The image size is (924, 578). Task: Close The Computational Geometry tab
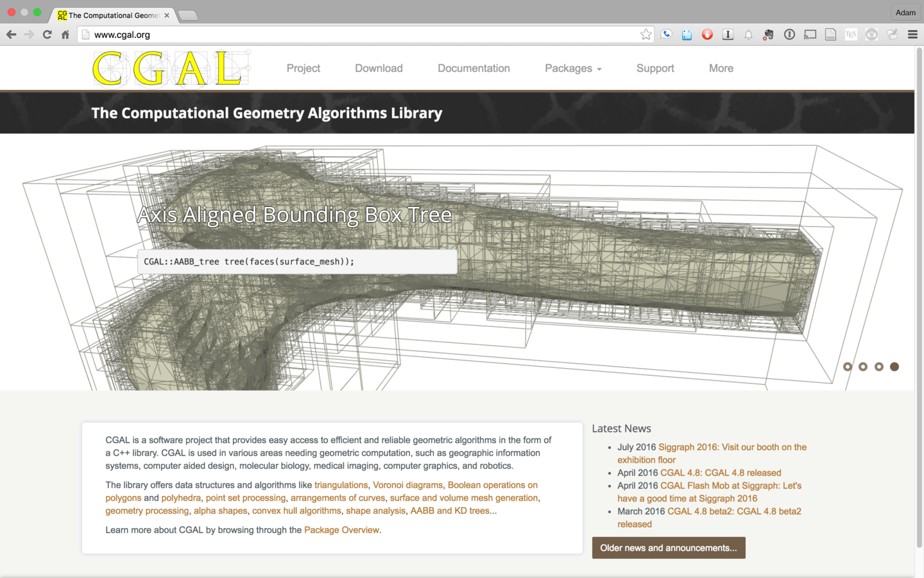click(167, 15)
